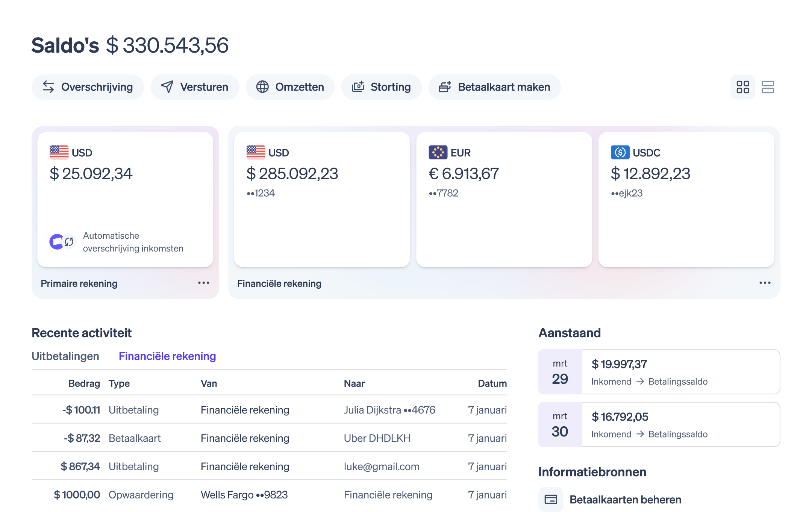Click the Betaalkaart maken card icon

[445, 87]
